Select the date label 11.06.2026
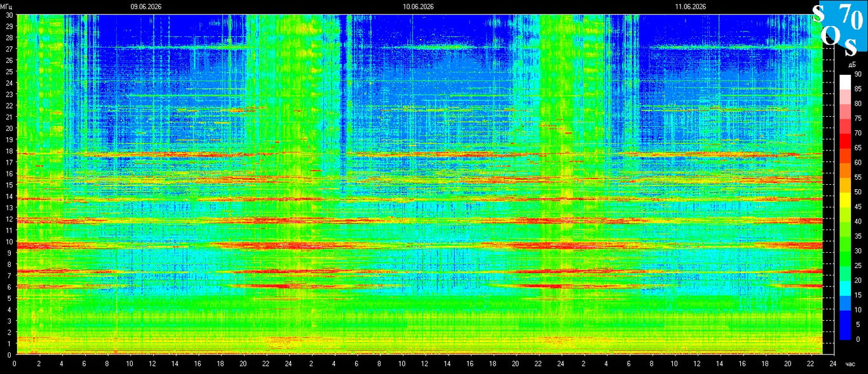The width and height of the screenshot is (868, 374). (691, 6)
